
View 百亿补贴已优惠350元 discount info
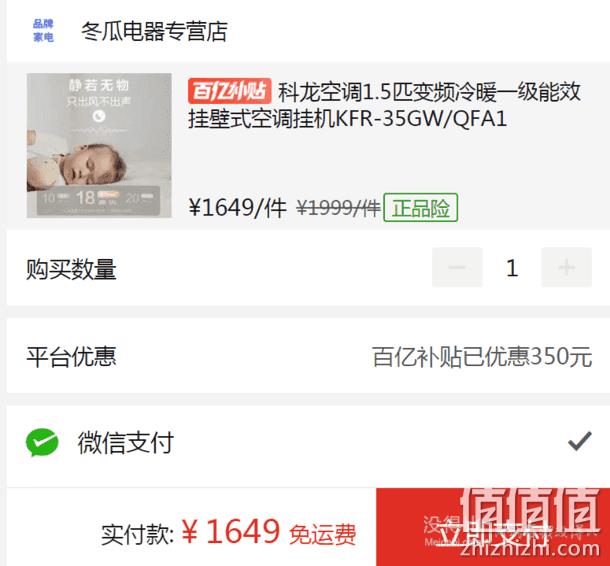click(x=482, y=356)
